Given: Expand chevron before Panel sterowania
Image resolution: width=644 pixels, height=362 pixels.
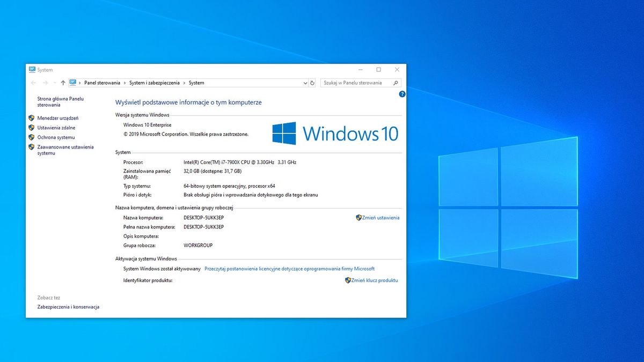Looking at the screenshot, I should point(80,83).
